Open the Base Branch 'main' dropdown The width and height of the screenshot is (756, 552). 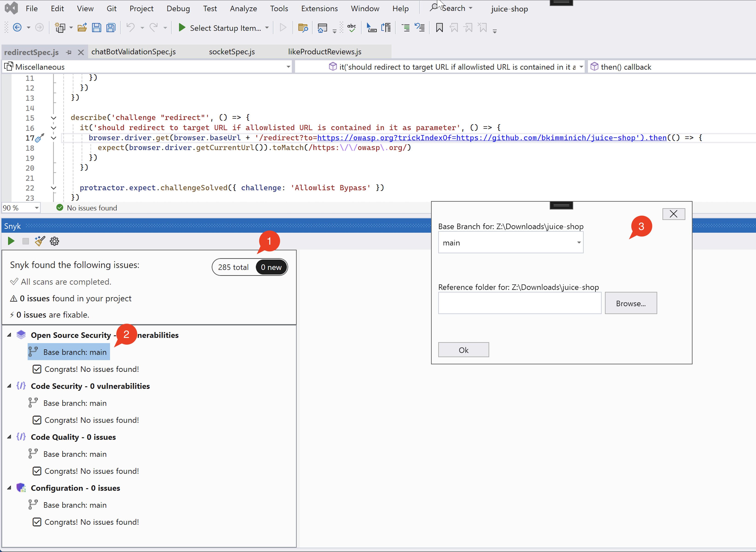point(578,243)
